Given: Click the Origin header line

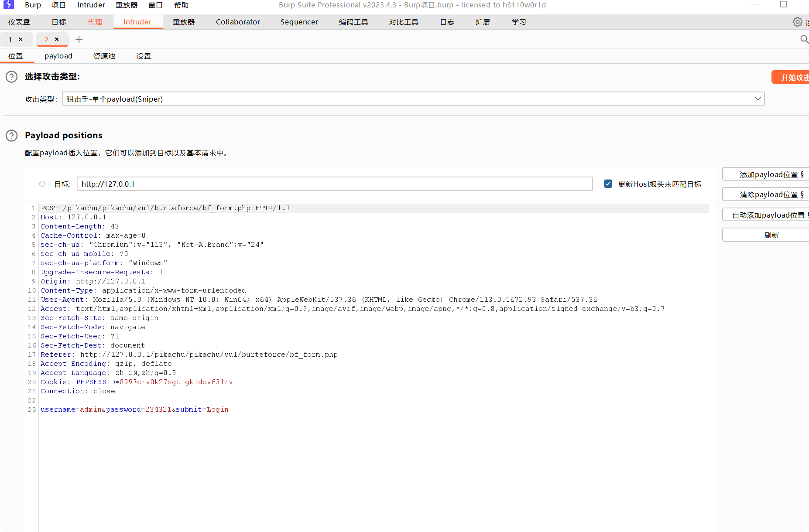Looking at the screenshot, I should click(x=93, y=281).
